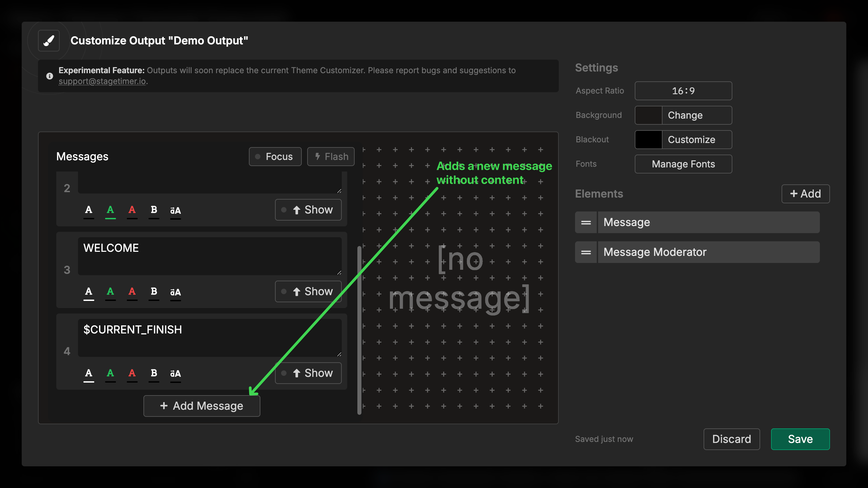Show the WELCOME message on the output

tap(308, 291)
